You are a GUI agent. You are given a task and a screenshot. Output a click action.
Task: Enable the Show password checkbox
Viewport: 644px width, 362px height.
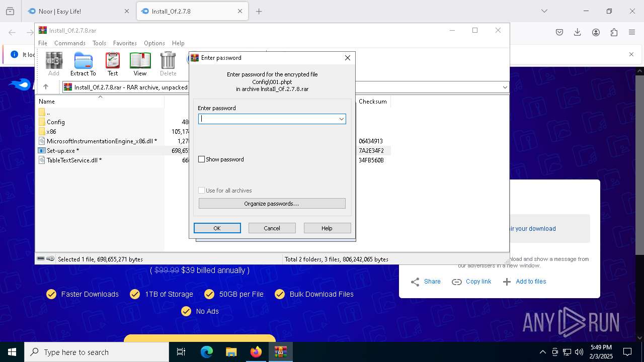click(x=202, y=159)
